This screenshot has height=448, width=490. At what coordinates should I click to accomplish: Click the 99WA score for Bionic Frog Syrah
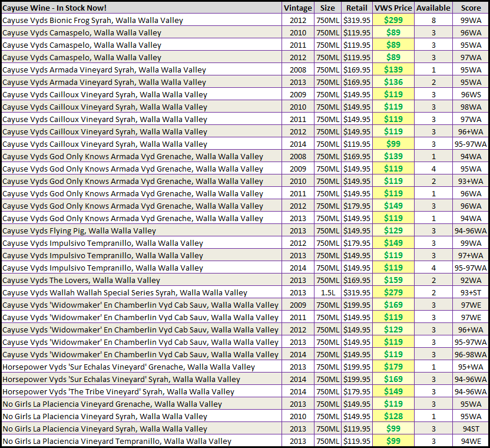pyautogui.click(x=471, y=20)
